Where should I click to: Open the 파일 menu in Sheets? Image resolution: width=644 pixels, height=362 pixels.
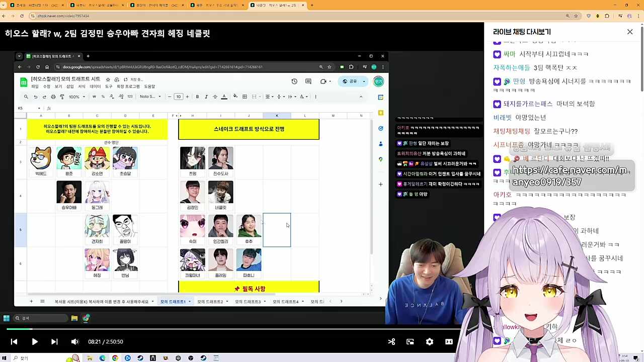35,86
